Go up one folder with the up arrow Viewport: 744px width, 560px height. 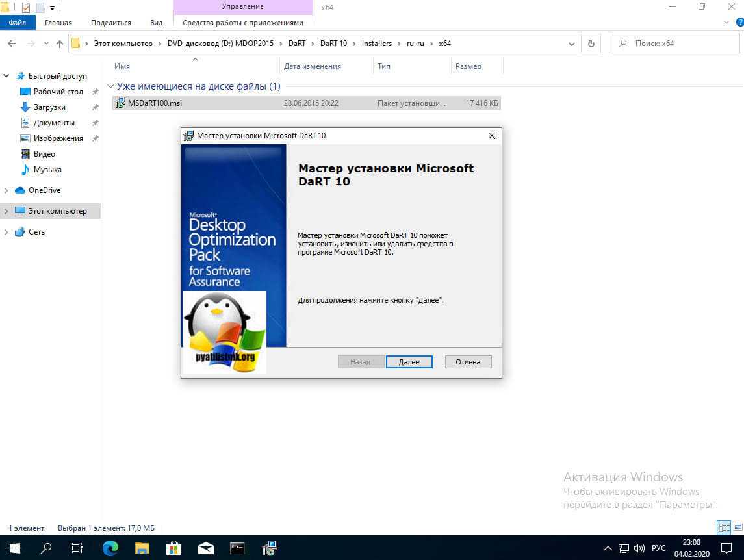click(x=60, y=44)
